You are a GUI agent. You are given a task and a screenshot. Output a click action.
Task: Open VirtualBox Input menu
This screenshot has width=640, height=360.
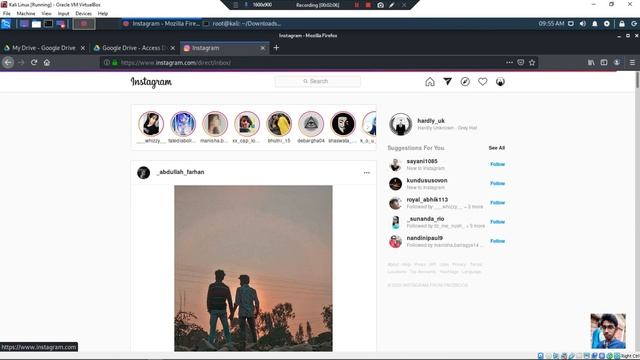tap(63, 13)
